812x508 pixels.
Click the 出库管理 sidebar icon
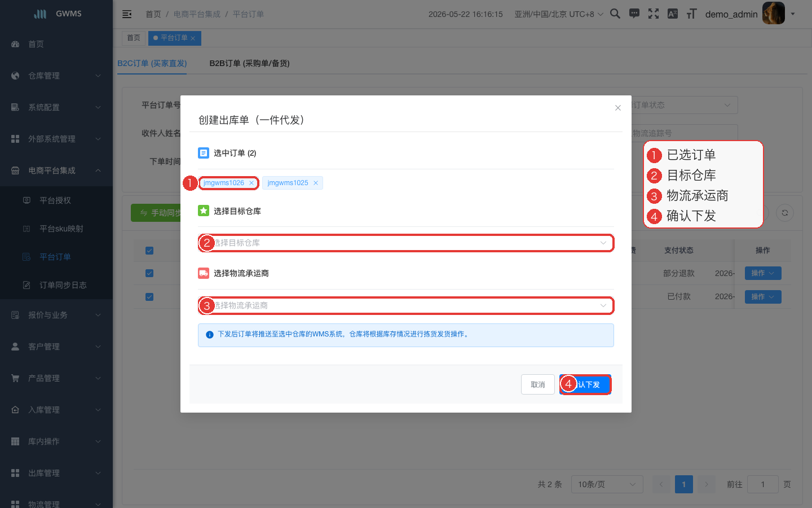[15, 473]
